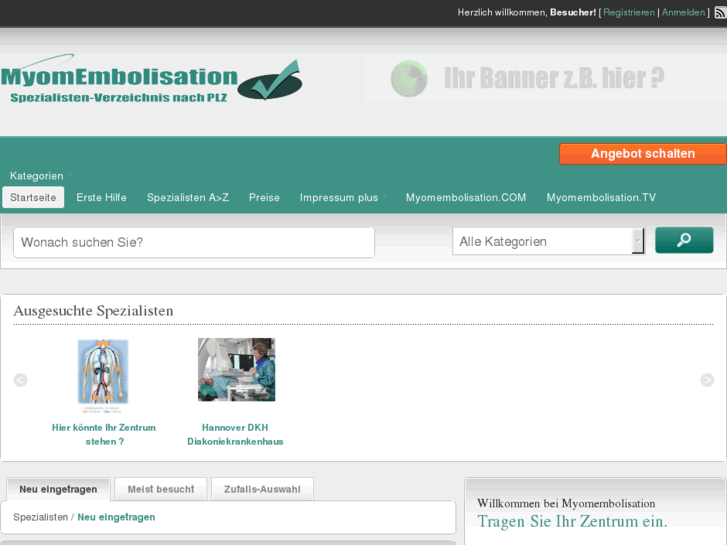Go to next specialist slide arrow
Image resolution: width=727 pixels, height=545 pixels.
pos(707,380)
